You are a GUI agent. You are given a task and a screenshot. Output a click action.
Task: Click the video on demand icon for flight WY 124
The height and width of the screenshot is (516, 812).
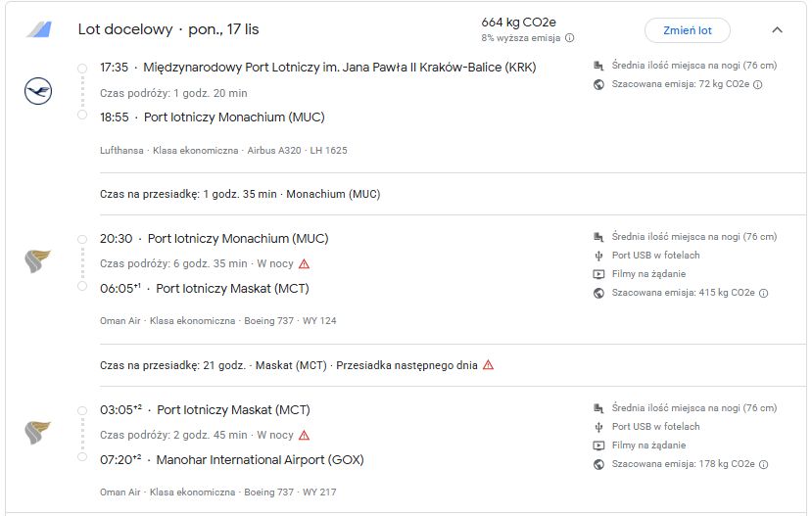(598, 274)
